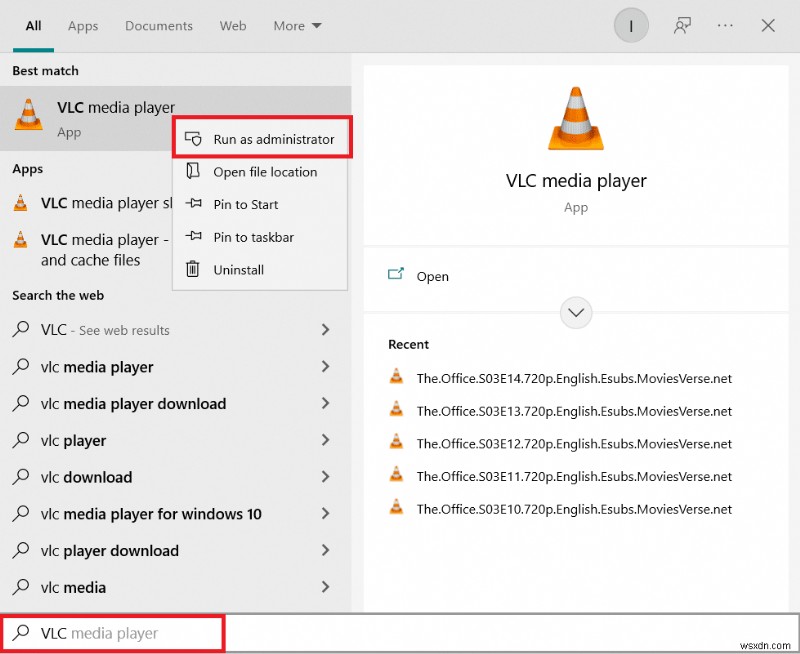Image resolution: width=800 pixels, height=654 pixels.
Task: Switch to the Documents tab
Action: pyautogui.click(x=158, y=26)
